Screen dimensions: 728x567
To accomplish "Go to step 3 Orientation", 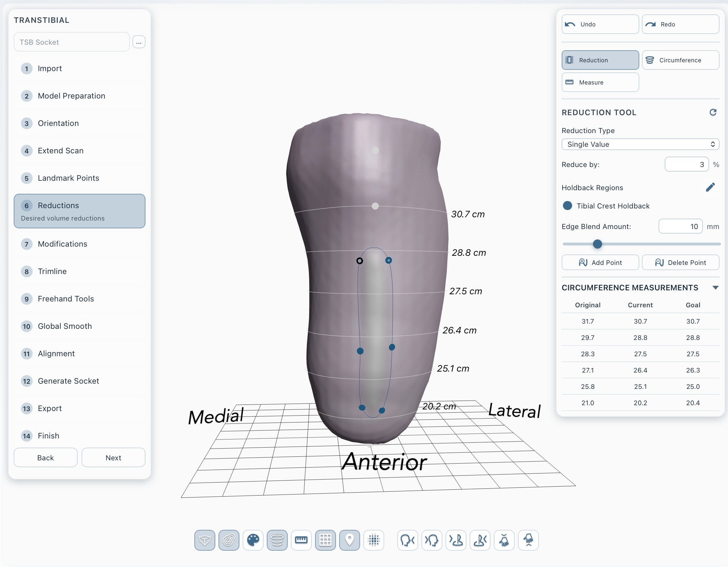I will 79,123.
